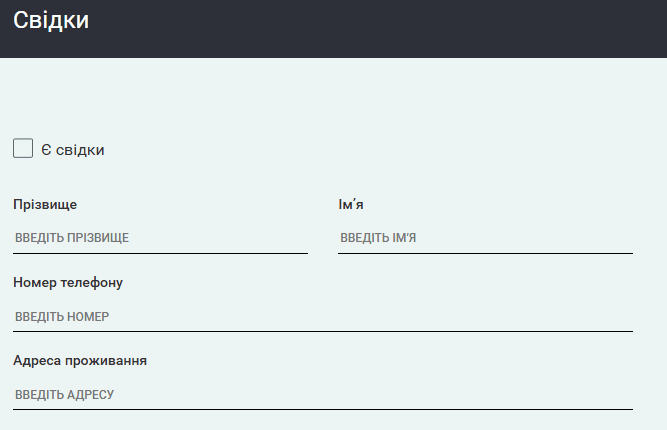Click the "Прізвище" field label

(45, 204)
